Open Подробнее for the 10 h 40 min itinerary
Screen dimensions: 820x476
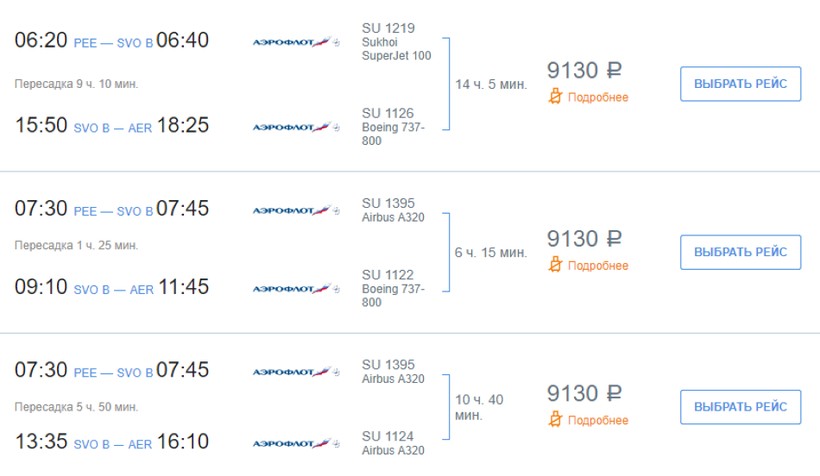(x=598, y=420)
